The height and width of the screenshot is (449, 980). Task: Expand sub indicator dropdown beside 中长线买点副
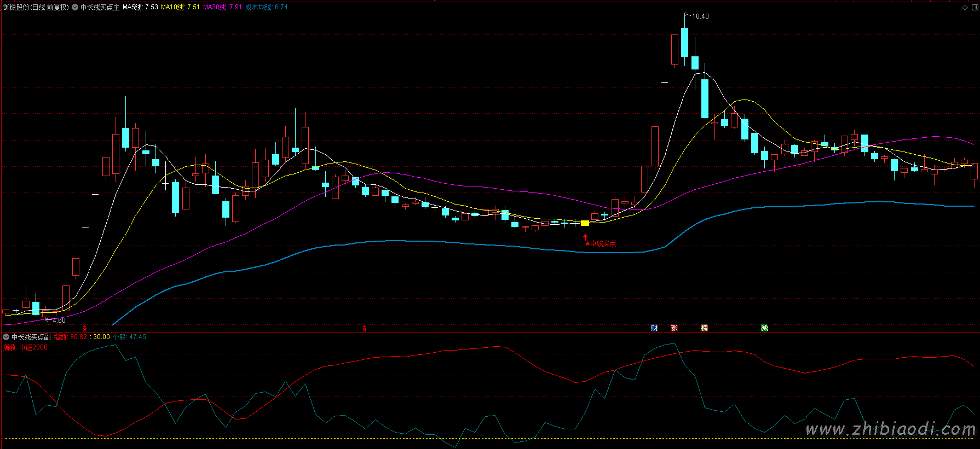point(6,337)
